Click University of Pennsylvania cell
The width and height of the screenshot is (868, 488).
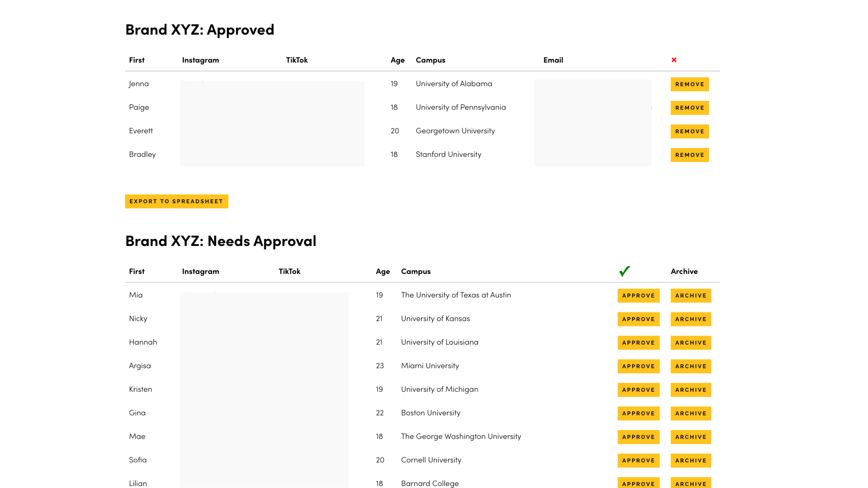pyautogui.click(x=461, y=107)
